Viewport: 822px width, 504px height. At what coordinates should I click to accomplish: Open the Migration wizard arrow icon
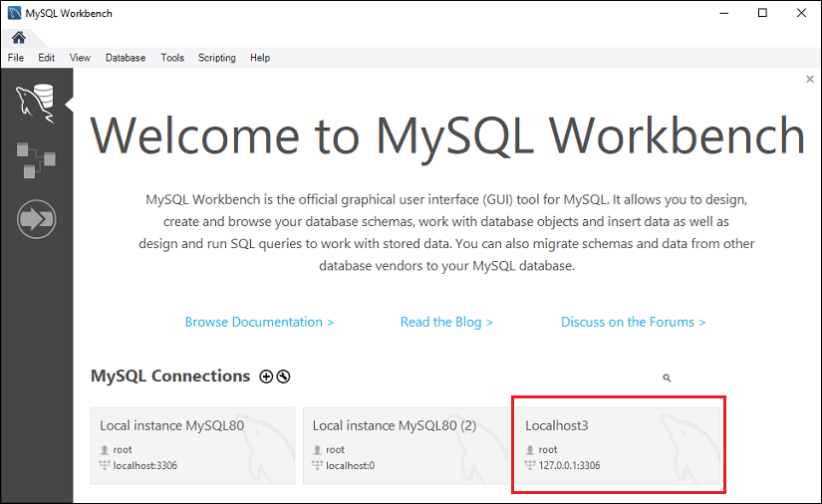pyautogui.click(x=36, y=219)
